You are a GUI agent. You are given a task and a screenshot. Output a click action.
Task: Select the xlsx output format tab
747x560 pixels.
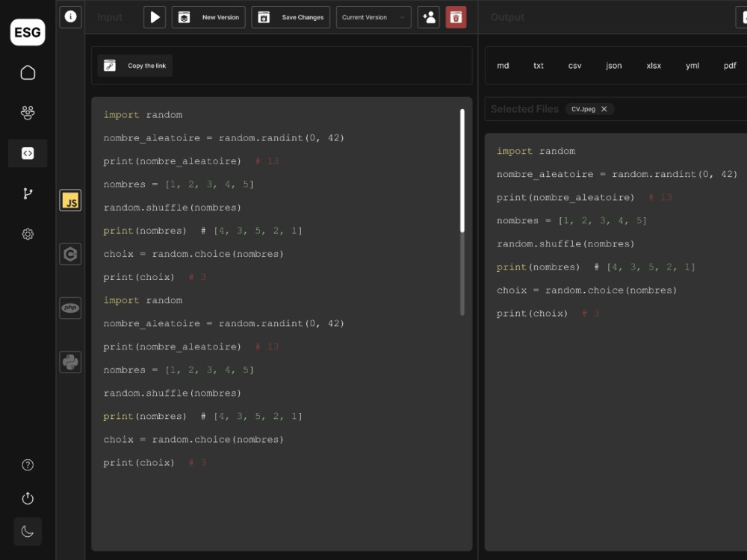click(654, 66)
